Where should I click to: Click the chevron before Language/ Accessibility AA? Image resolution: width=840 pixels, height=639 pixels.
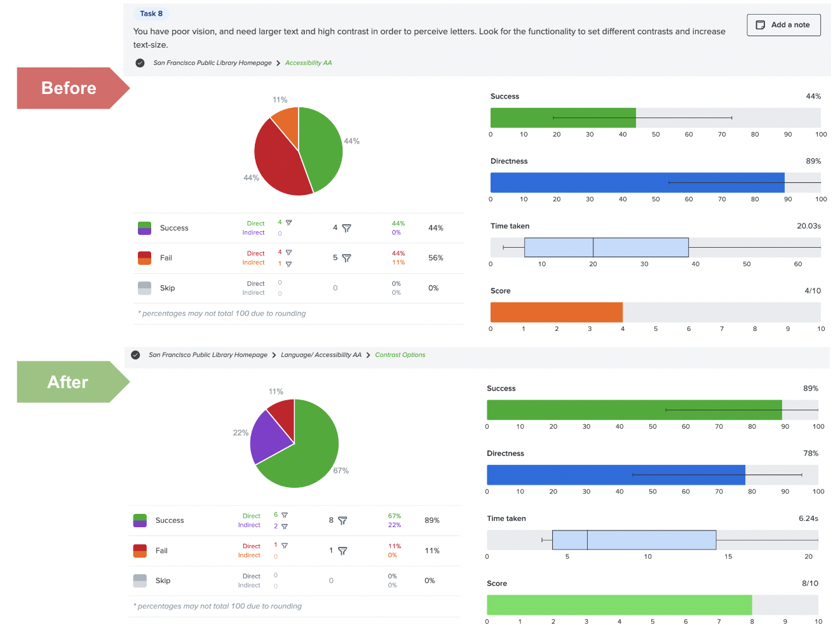coord(275,354)
